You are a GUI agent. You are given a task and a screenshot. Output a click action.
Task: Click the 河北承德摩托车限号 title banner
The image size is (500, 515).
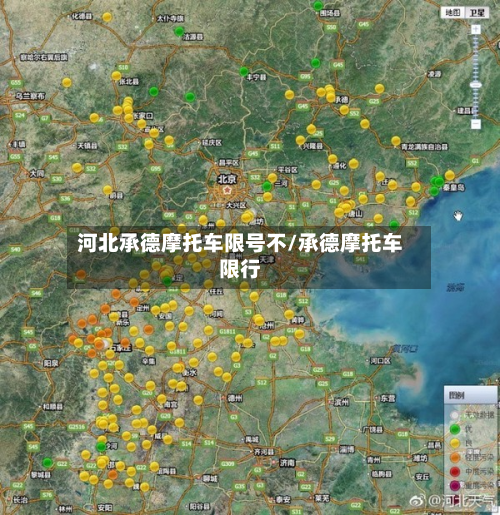point(249,257)
